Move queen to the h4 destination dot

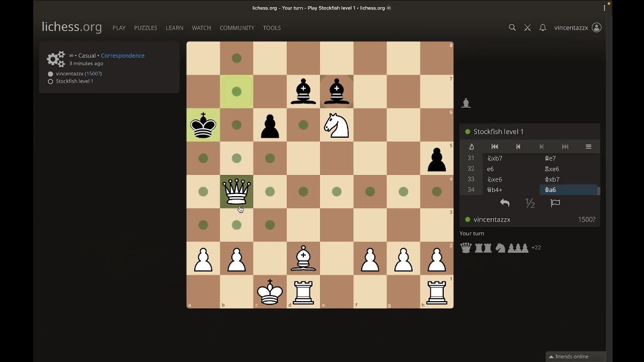[437, 192]
